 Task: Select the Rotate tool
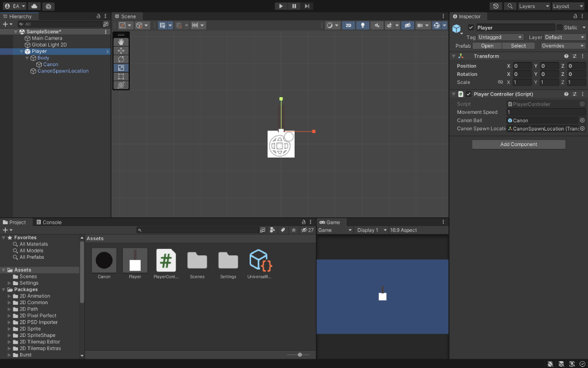point(121,59)
